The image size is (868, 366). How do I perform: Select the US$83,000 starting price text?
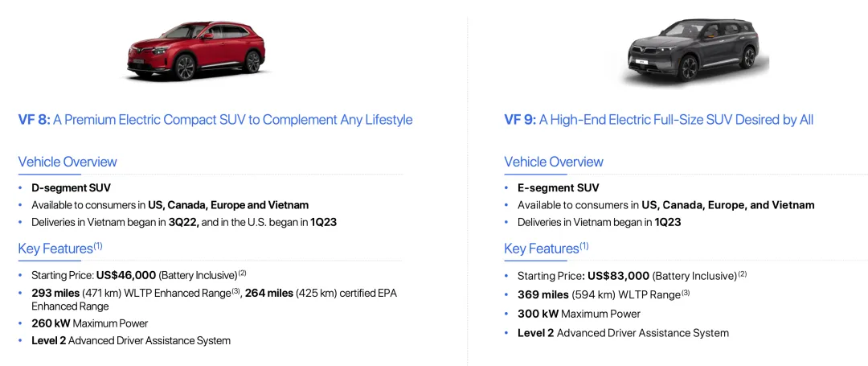618,275
